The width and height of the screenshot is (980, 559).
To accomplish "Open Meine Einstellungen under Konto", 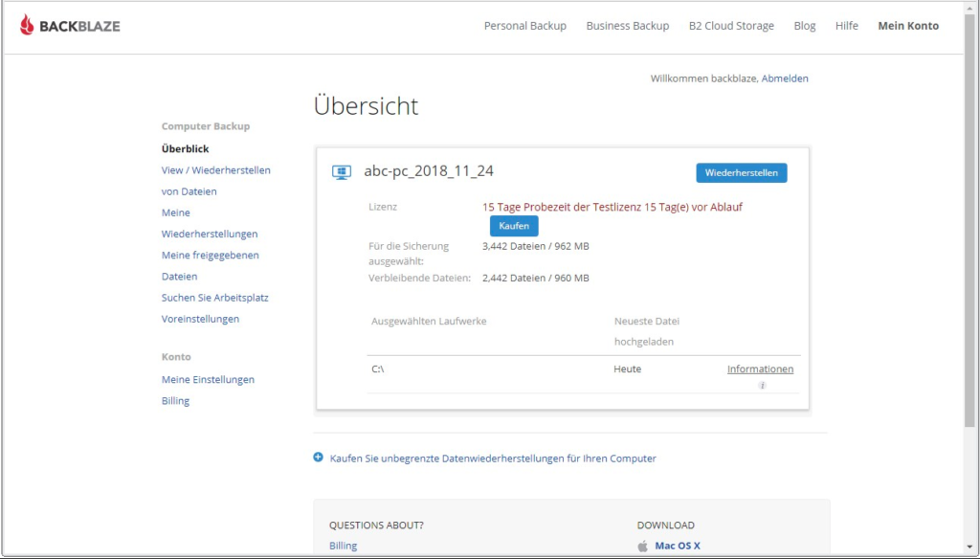I will pyautogui.click(x=208, y=380).
